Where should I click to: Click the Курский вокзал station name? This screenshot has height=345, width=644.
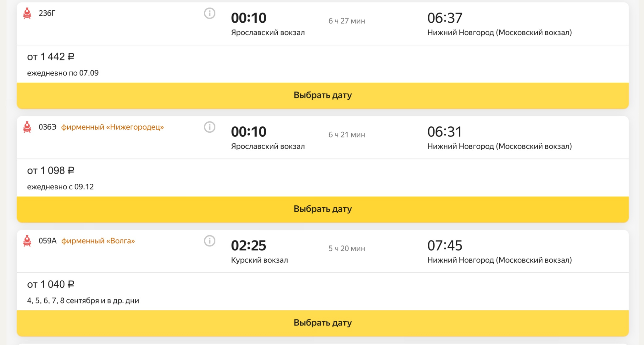click(259, 260)
